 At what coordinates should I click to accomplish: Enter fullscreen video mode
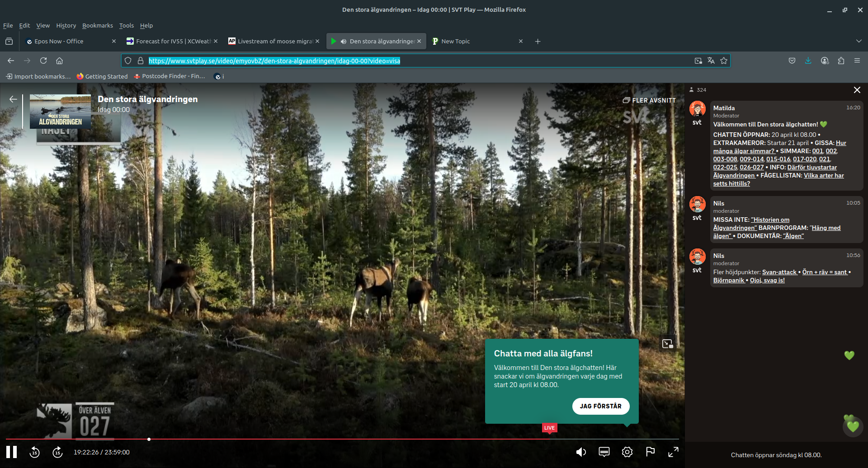[673, 452]
